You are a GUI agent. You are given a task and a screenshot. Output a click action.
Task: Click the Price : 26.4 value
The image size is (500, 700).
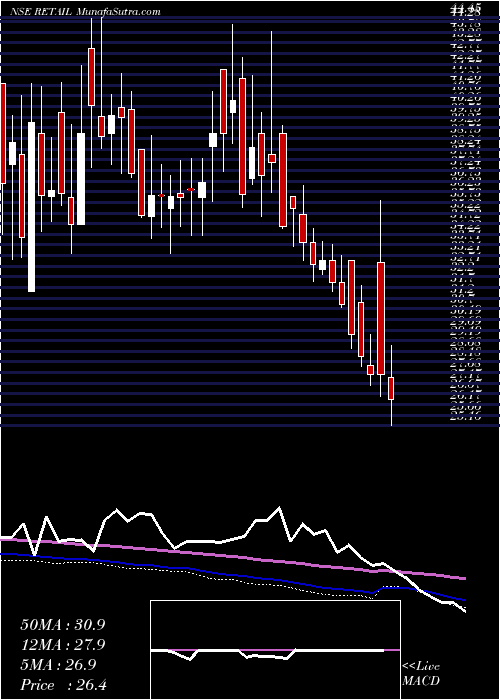[63, 685]
